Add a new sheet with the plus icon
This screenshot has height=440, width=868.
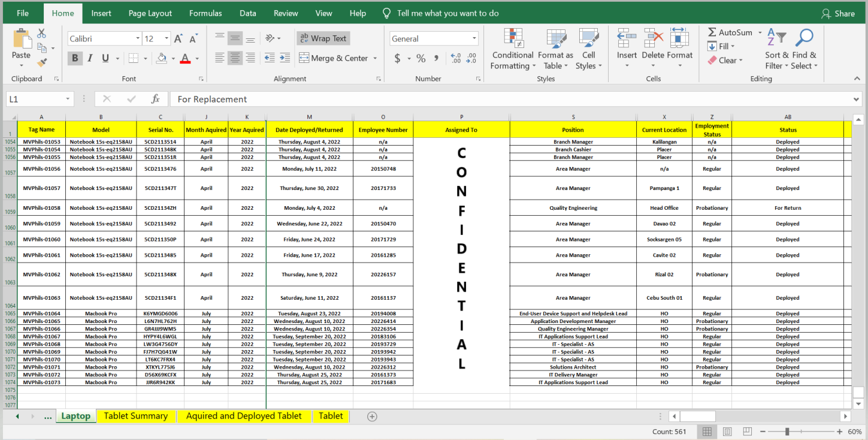point(372,417)
